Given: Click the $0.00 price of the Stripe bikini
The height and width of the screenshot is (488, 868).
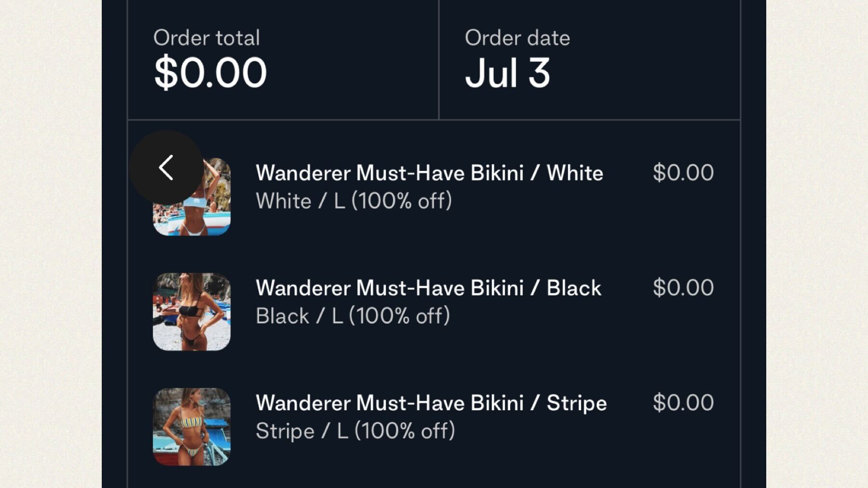Looking at the screenshot, I should (x=683, y=403).
